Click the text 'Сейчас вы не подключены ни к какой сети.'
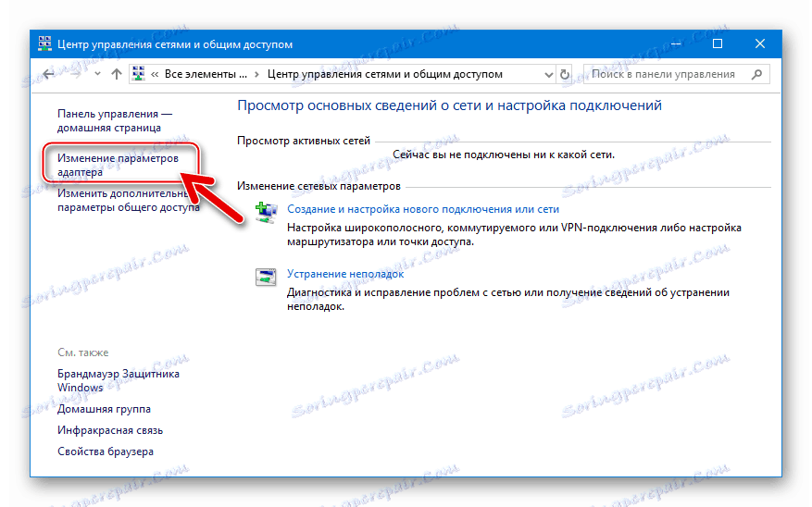812x507 pixels. point(504,155)
